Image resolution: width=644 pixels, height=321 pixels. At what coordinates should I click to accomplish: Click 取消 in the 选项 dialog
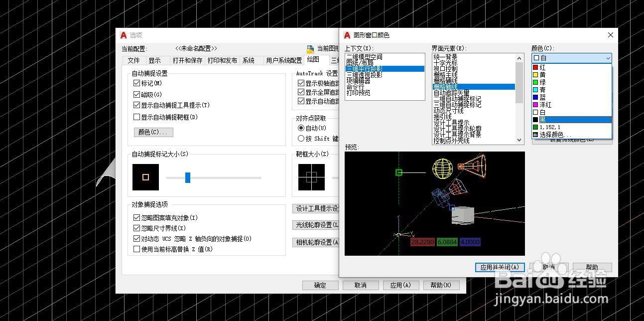tap(361, 285)
